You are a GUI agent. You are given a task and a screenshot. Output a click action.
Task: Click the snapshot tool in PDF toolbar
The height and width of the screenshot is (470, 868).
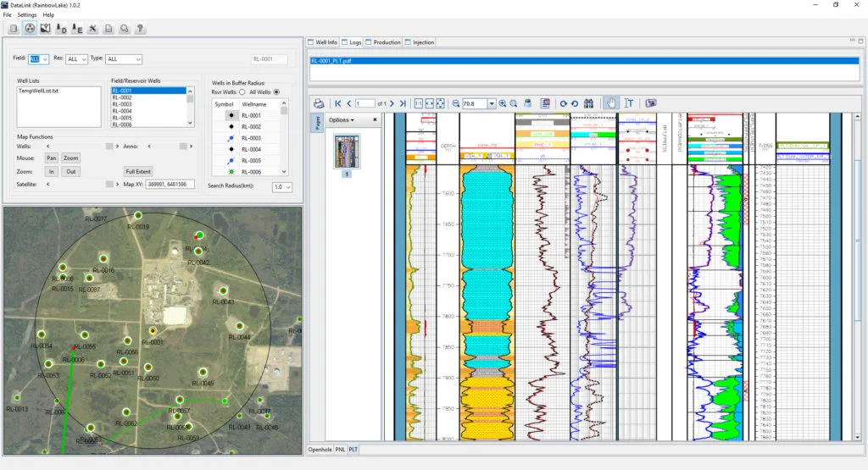tap(651, 103)
